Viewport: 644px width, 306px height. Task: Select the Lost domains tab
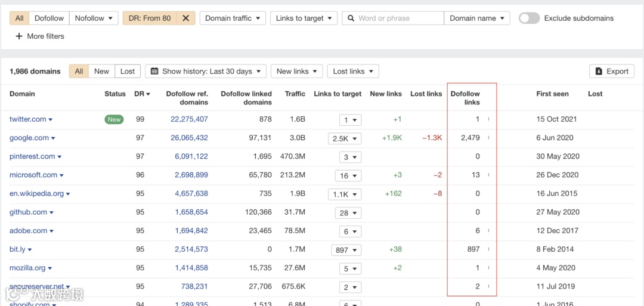[128, 71]
